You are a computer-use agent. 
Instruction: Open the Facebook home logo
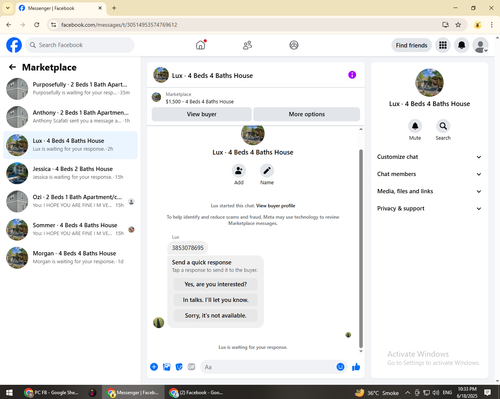pos(14,45)
